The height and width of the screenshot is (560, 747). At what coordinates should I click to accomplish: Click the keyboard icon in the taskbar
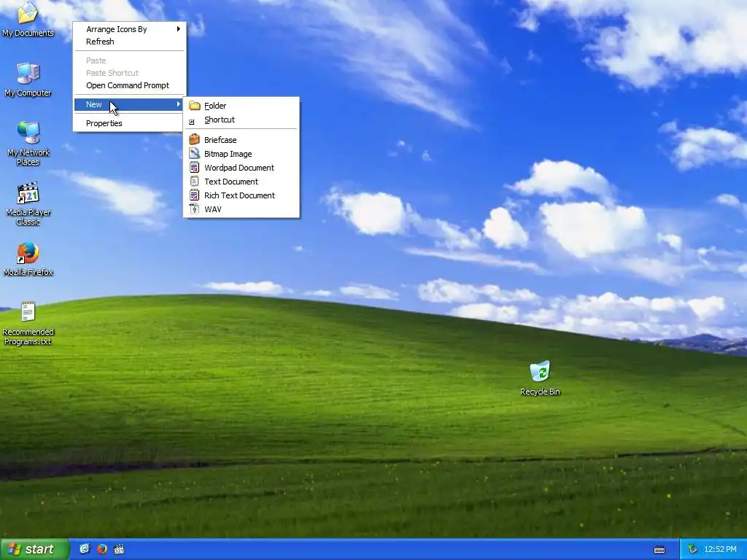pos(659,550)
